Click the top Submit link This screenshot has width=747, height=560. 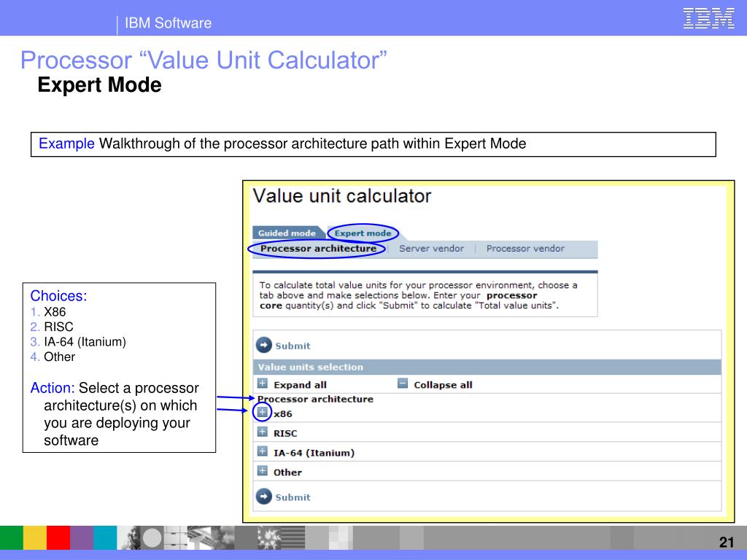(293, 346)
